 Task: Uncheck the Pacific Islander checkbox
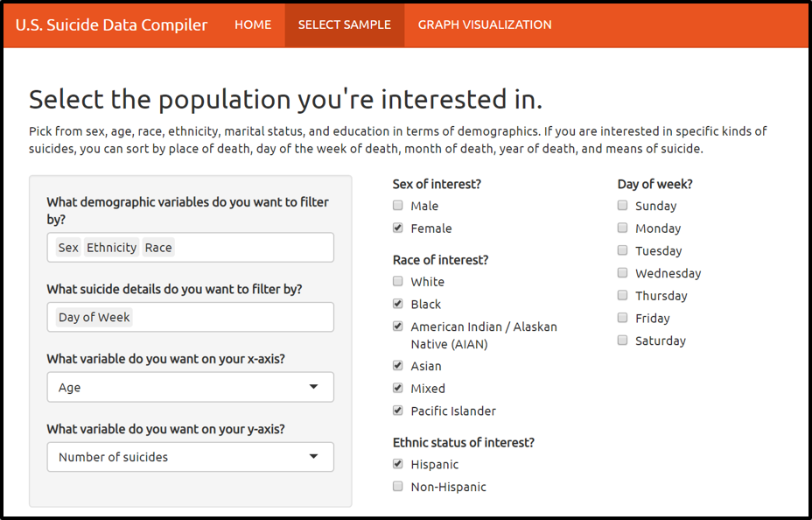pos(398,411)
